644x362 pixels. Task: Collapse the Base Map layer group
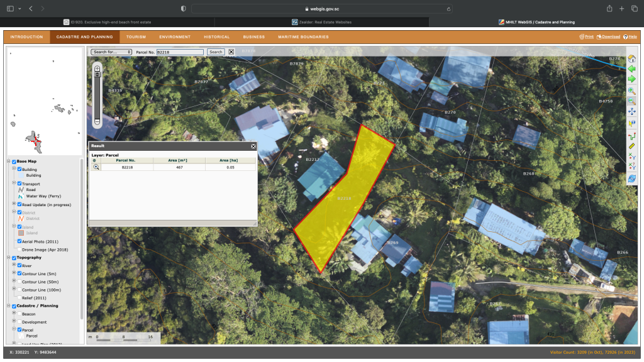tap(9, 162)
